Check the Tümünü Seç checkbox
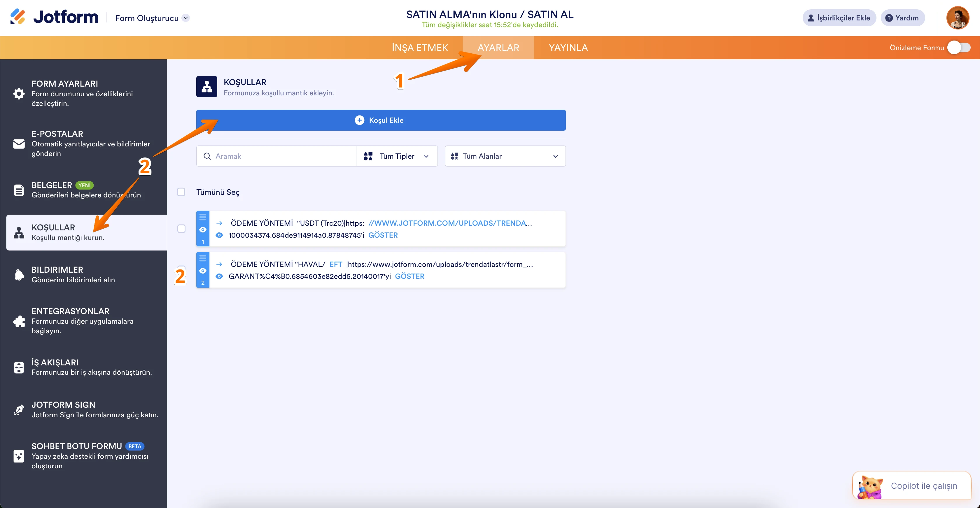Screen dimensions: 980x508 [x=181, y=192]
